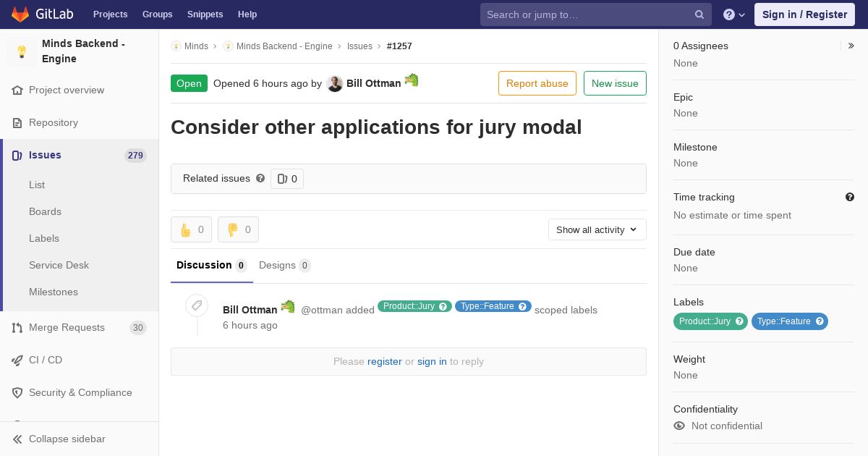Click the Project overview house icon
Viewport: 868px width, 456px height.
coord(17,90)
